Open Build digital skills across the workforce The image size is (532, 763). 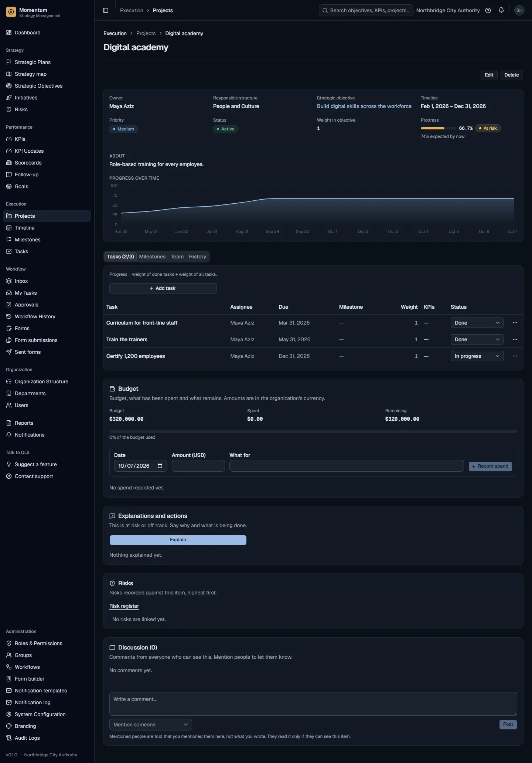[x=364, y=106]
